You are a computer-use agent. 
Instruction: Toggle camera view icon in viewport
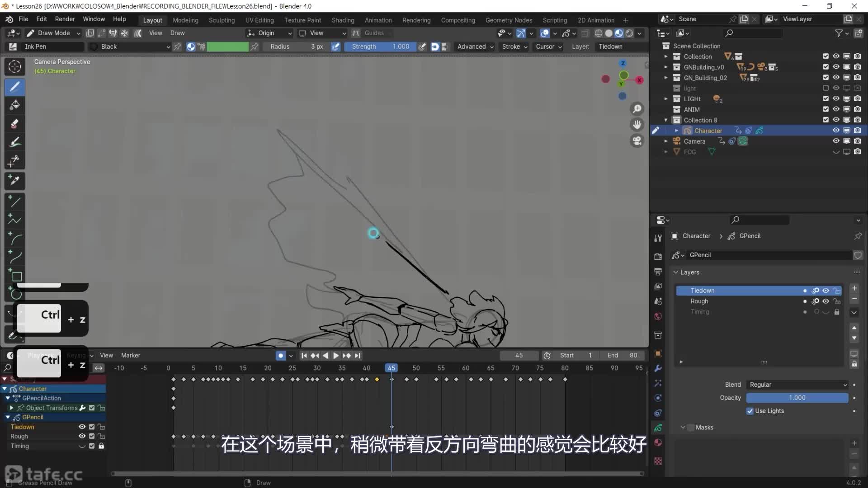[637, 141]
